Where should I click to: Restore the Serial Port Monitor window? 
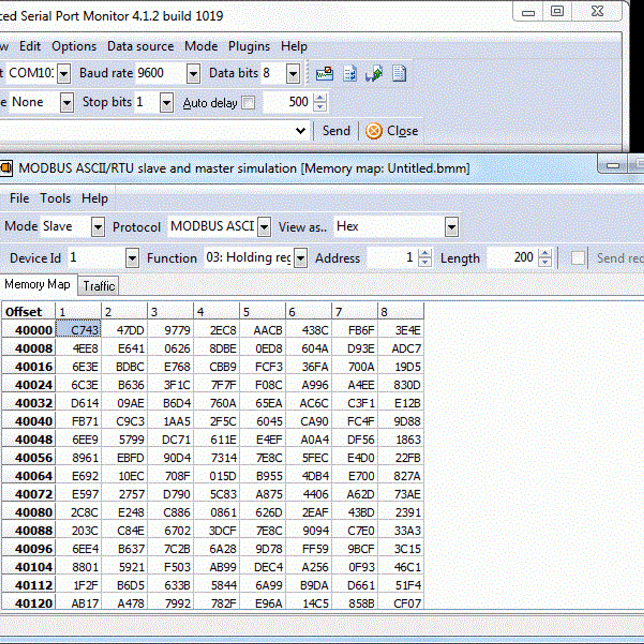[557, 11]
